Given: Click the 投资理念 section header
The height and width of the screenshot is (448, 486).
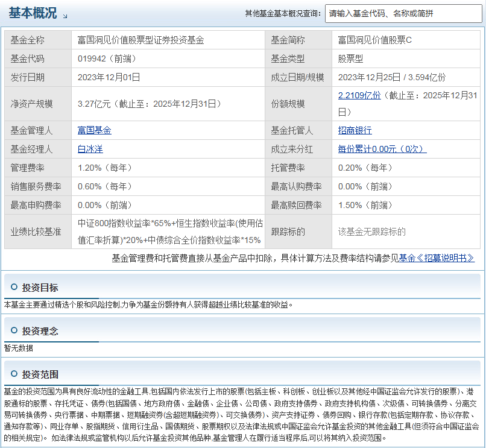Looking at the screenshot, I should point(40,331).
